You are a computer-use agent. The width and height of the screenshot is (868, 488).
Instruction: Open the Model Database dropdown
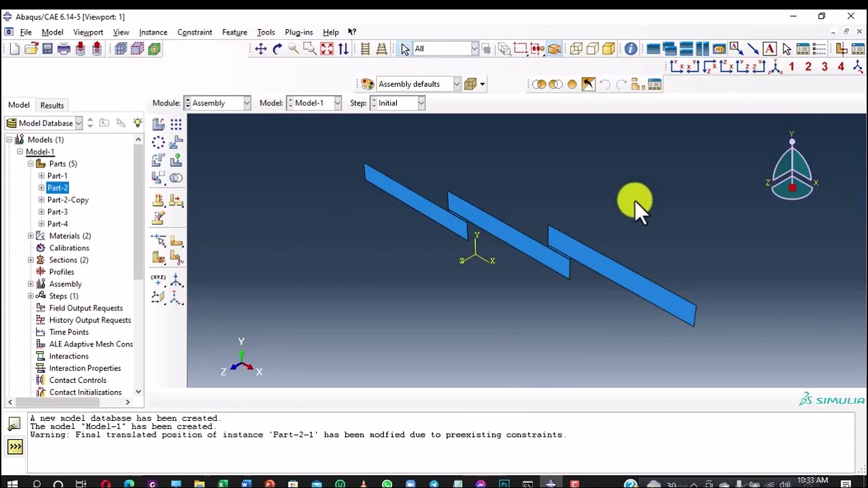[44, 123]
